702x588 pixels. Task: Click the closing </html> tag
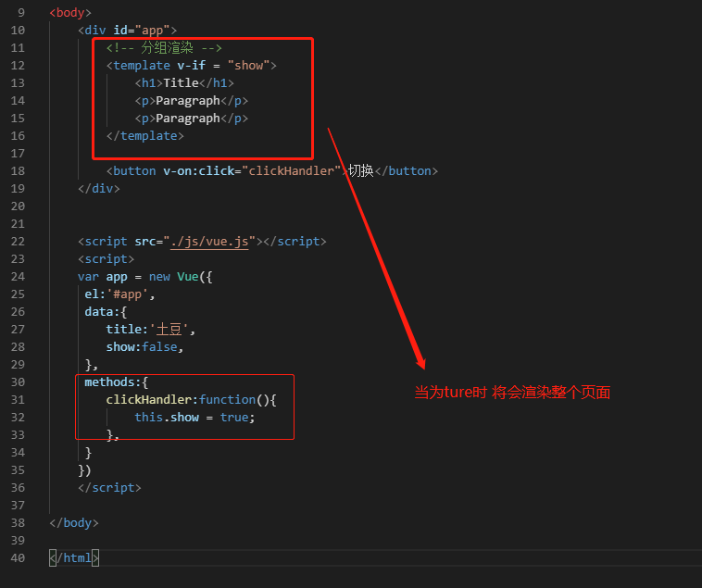(74, 558)
